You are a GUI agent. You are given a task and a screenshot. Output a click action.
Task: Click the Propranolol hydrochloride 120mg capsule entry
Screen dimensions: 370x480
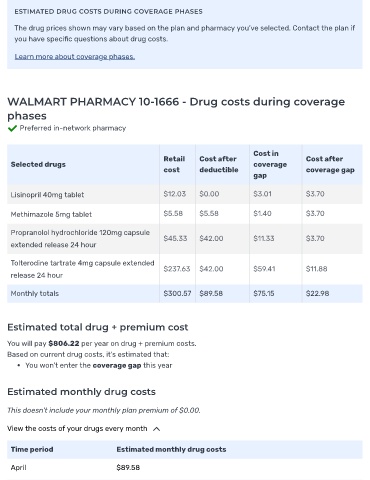point(80,239)
